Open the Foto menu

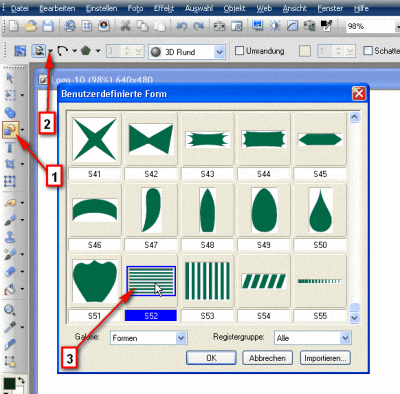point(135,8)
